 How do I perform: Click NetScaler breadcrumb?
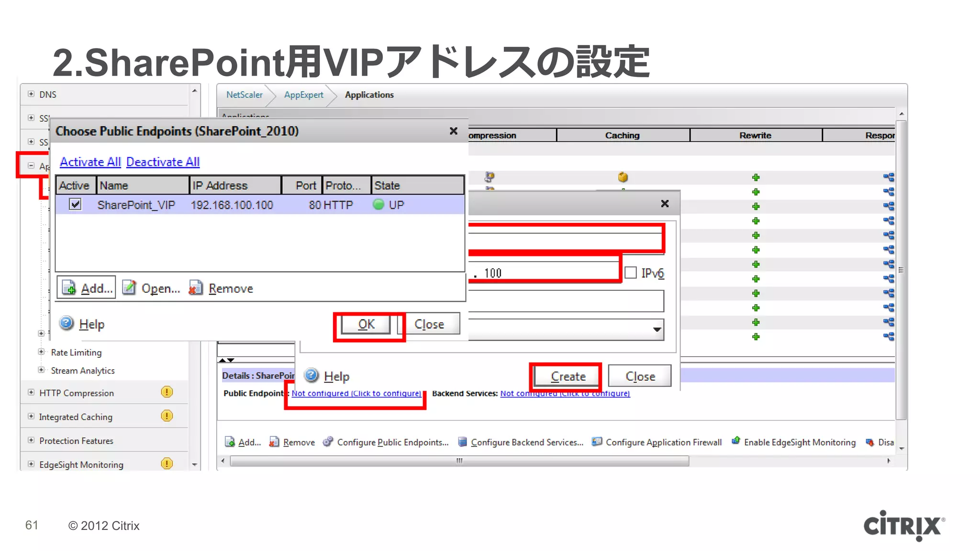coord(244,95)
